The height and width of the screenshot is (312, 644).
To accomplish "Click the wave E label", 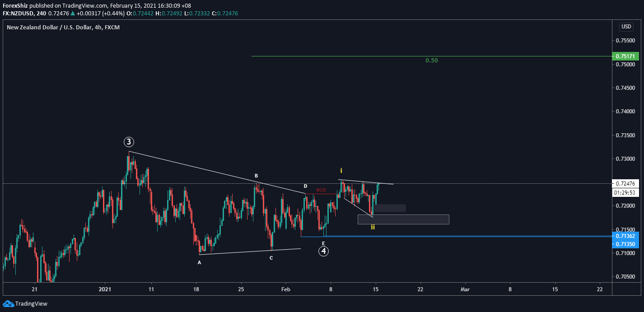I will tap(323, 243).
